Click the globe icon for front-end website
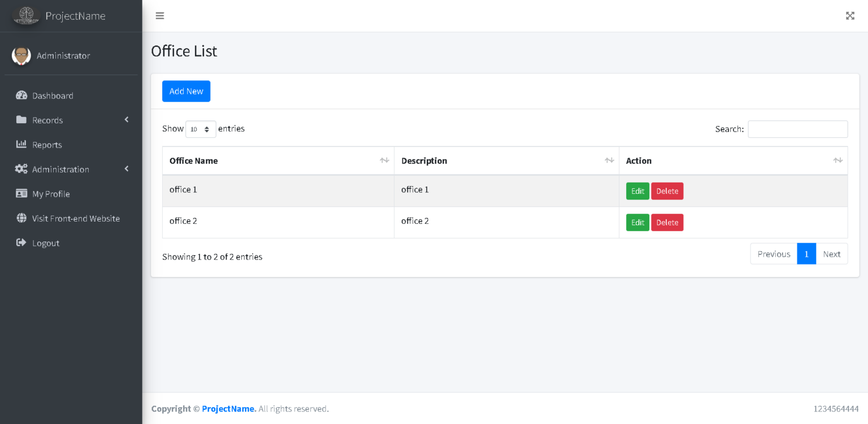The width and height of the screenshot is (868, 424). (x=21, y=218)
